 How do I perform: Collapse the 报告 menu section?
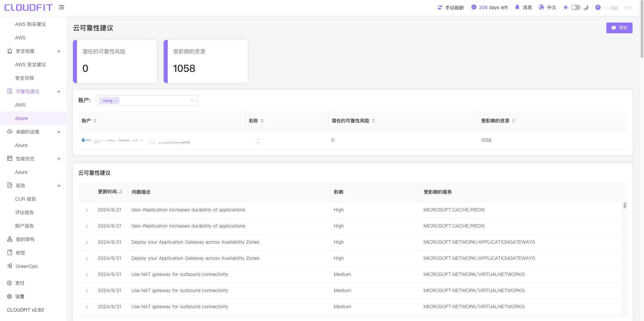[59, 186]
